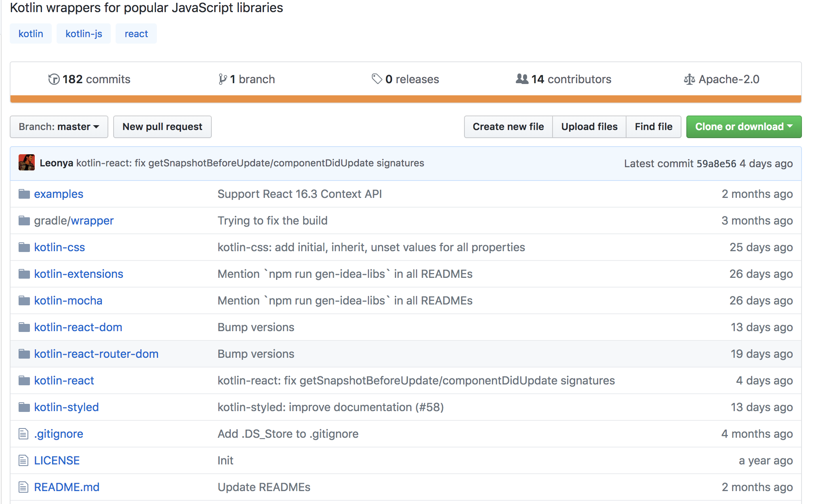Open the latest commit hash 59a8e56

click(716, 164)
